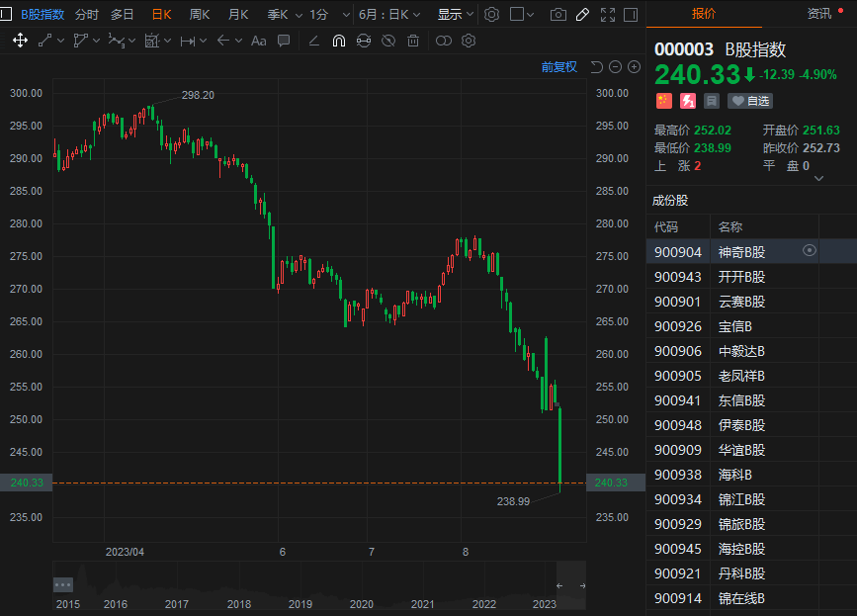Image resolution: width=857 pixels, height=616 pixels.
Task: Click the fullscreen expand icon
Action: click(607, 15)
